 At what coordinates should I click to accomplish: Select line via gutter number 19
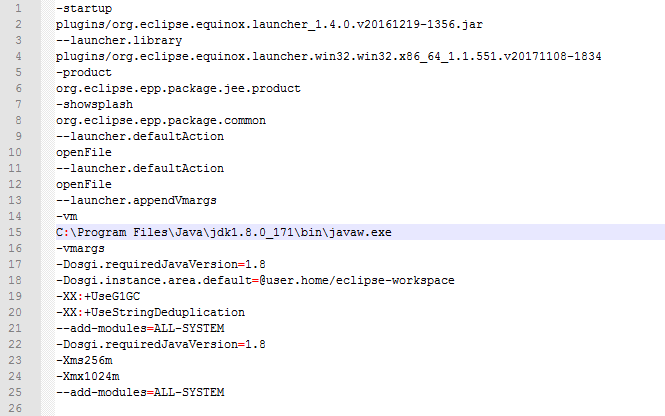15,296
